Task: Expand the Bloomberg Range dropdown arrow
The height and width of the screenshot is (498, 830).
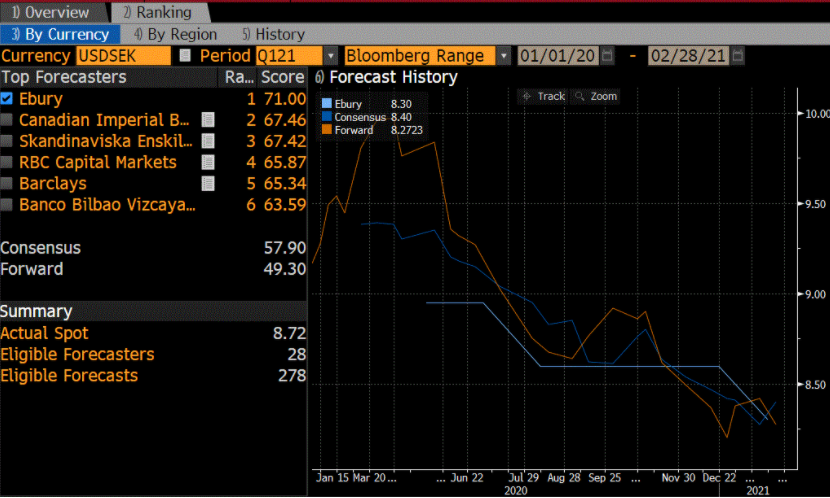Action: pyautogui.click(x=504, y=56)
